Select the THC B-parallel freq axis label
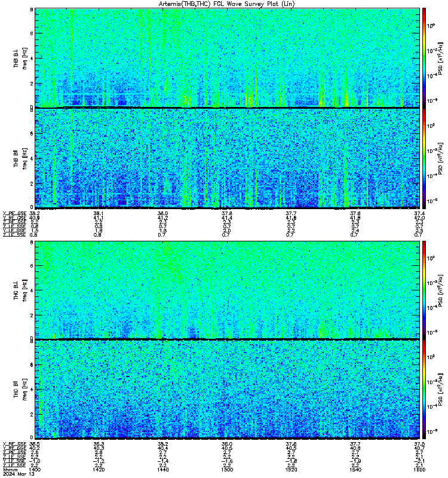This screenshot has height=478, width=448. [x=20, y=390]
